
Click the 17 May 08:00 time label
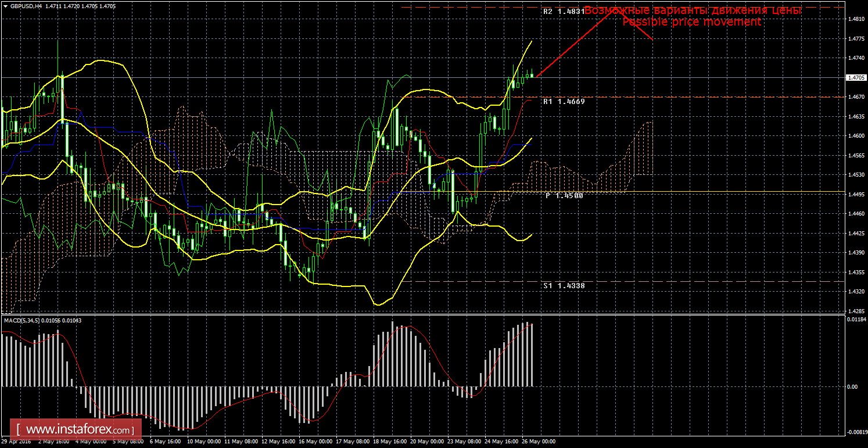point(351,441)
